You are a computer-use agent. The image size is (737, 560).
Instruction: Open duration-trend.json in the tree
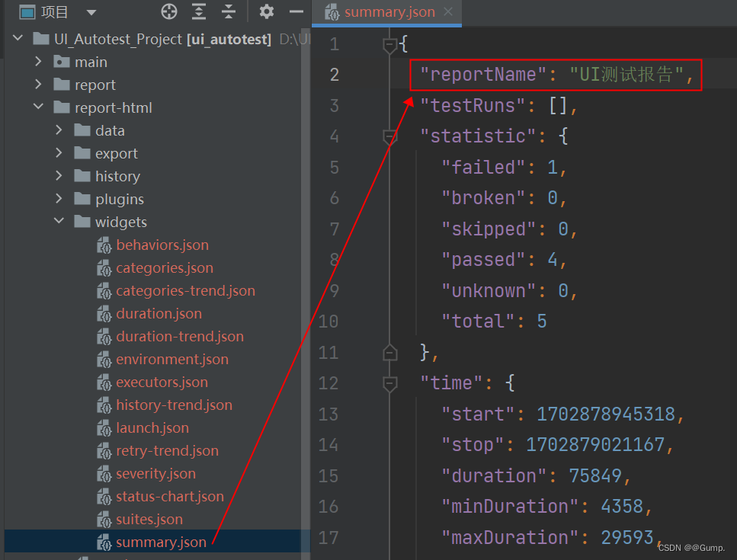(180, 336)
